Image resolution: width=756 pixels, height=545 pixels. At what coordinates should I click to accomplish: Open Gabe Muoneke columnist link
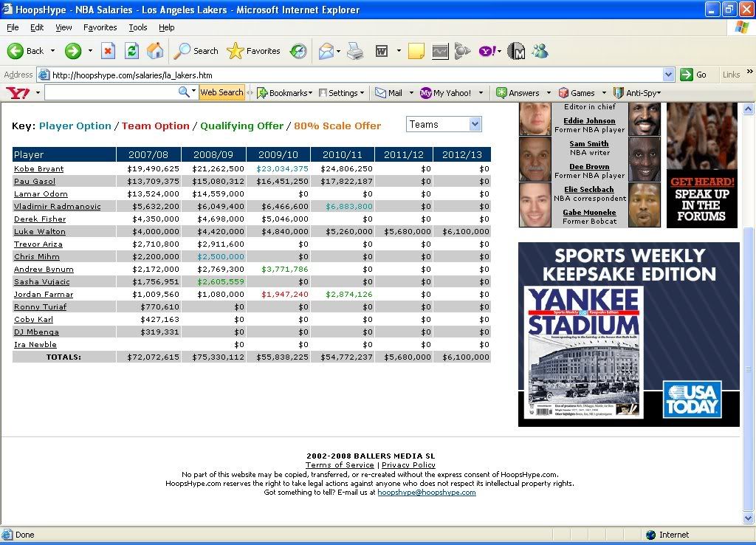pos(589,212)
